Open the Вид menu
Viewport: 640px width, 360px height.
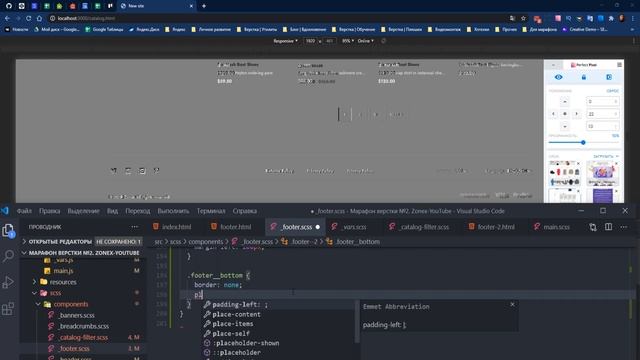(112, 211)
